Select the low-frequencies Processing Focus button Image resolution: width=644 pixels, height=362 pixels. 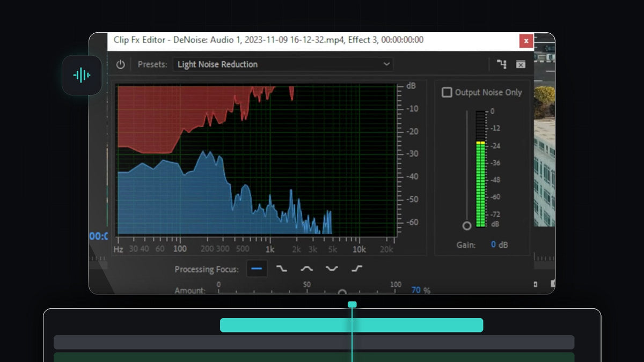(x=281, y=269)
